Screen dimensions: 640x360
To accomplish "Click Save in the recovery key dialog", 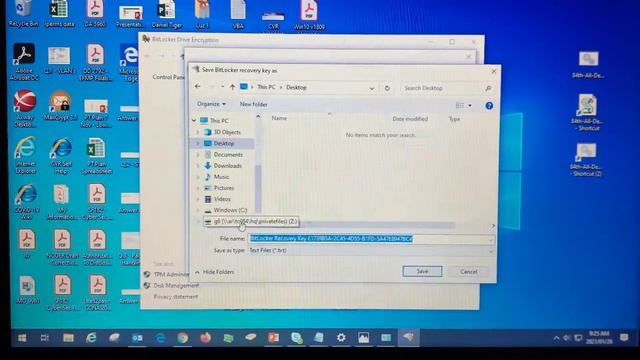I will pos(422,271).
